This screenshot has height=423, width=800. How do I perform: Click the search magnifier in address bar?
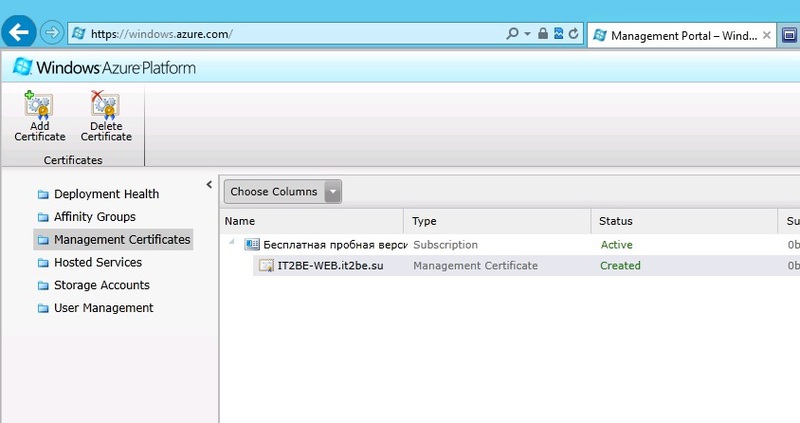tap(512, 34)
